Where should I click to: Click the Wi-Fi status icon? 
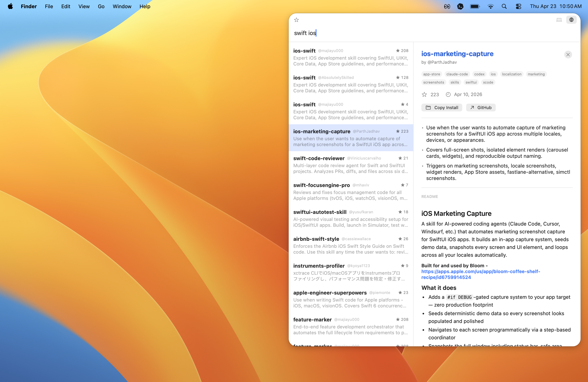(490, 6)
